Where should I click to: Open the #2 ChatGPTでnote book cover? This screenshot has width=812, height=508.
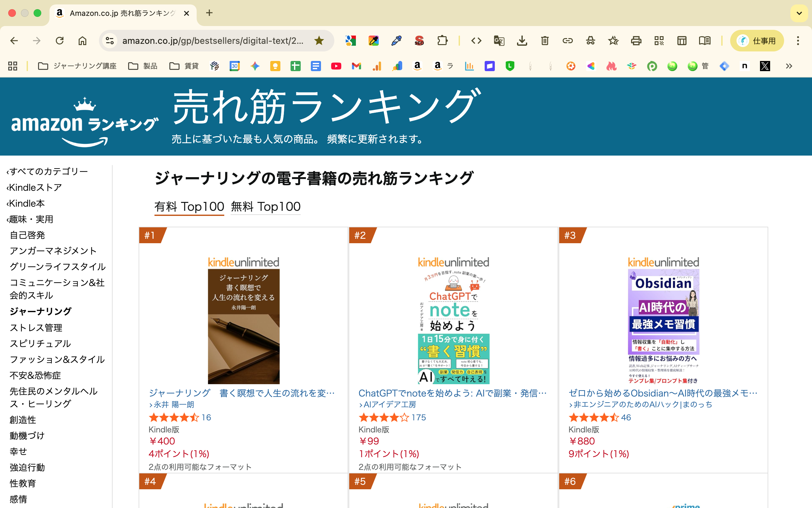(454, 326)
